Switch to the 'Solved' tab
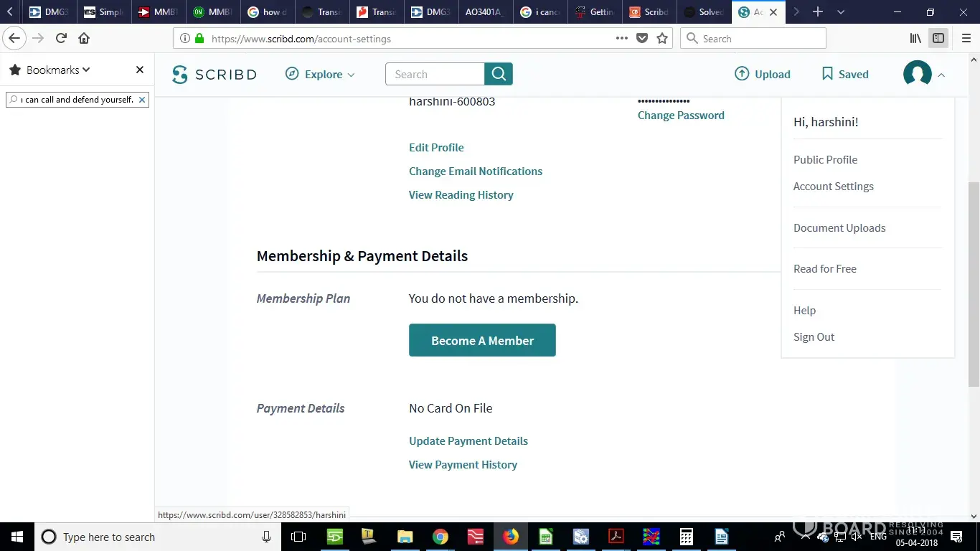This screenshot has height=551, width=980. pyautogui.click(x=704, y=12)
